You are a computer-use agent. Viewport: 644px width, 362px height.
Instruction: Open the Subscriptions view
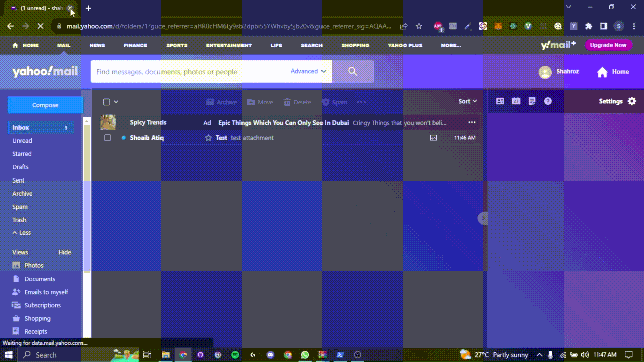click(36, 305)
